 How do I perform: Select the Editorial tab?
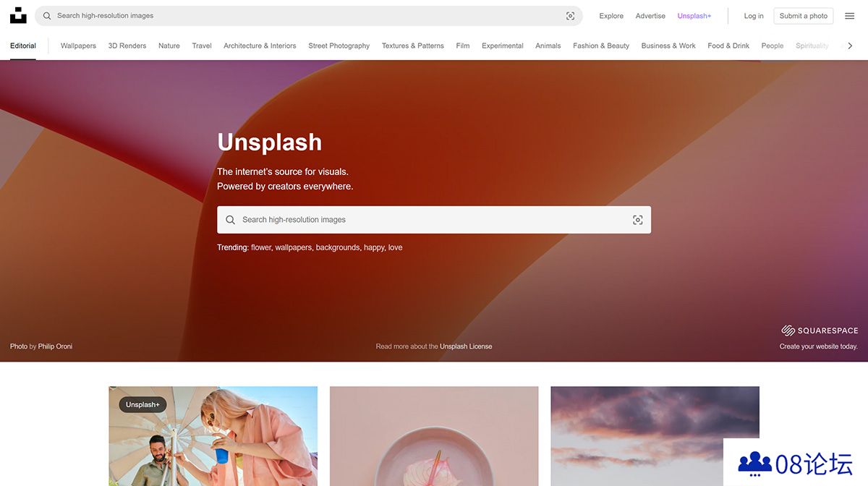tap(23, 46)
